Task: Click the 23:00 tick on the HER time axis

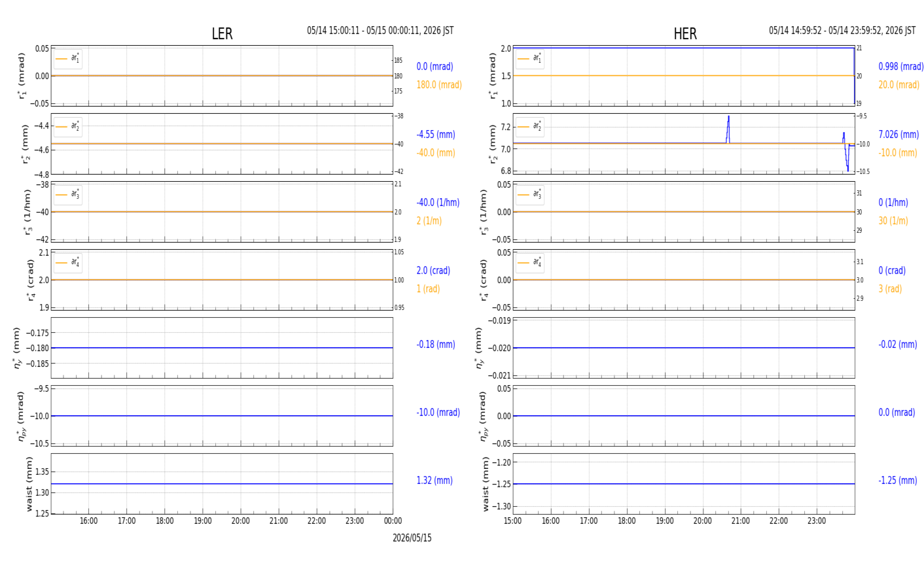Action: point(817,521)
